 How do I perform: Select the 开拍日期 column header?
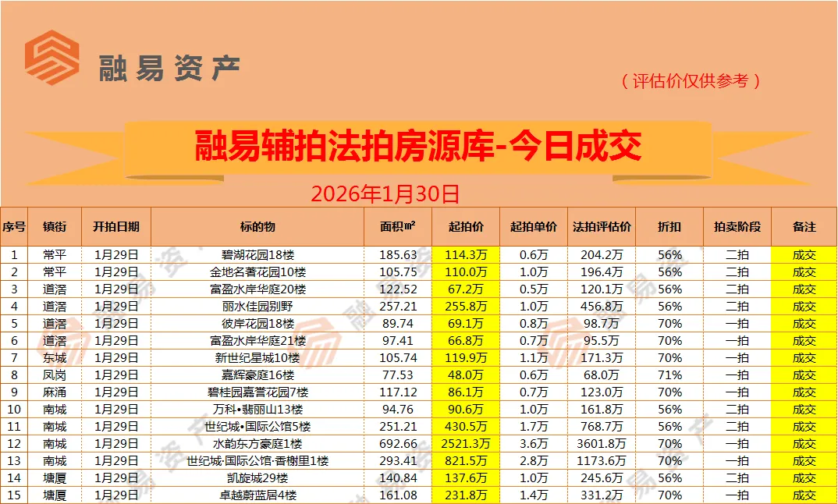coord(116,226)
